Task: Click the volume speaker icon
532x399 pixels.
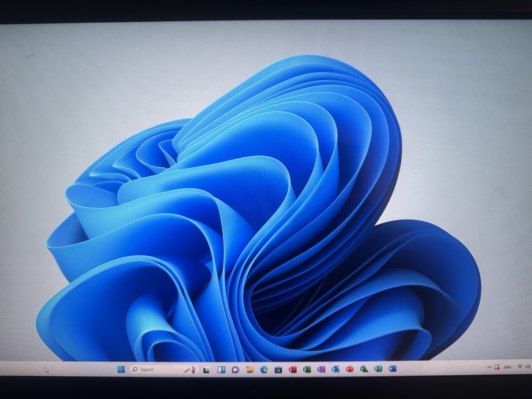Action: coord(527,367)
